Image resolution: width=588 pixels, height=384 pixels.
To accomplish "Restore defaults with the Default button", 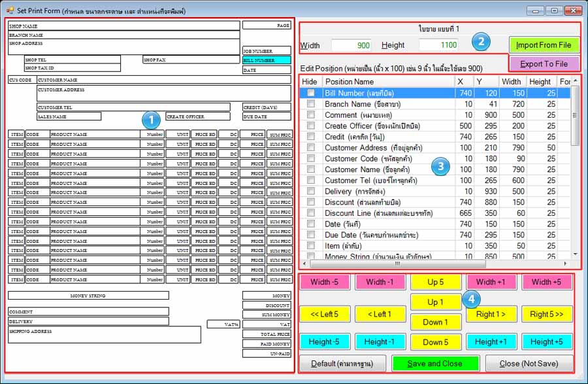I will coord(342,363).
